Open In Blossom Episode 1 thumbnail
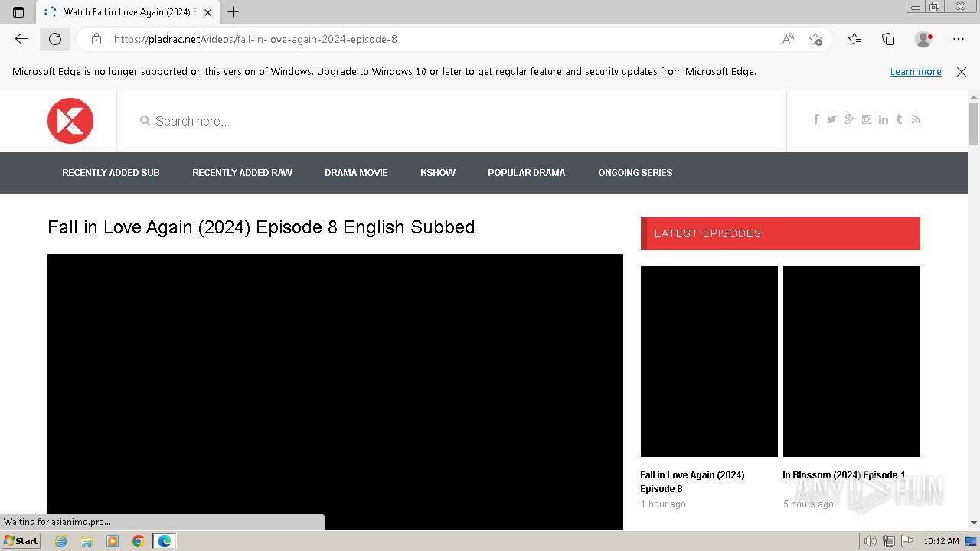The height and width of the screenshot is (551, 980). (x=851, y=361)
